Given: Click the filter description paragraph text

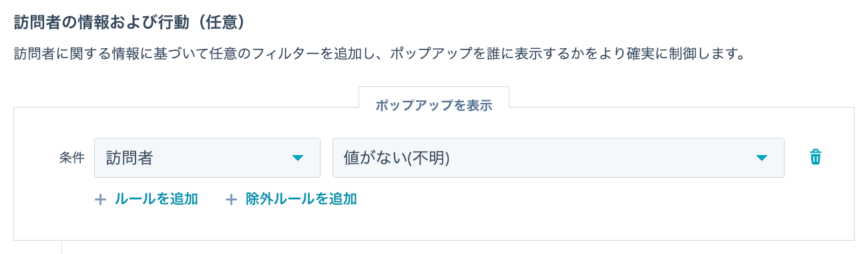Looking at the screenshot, I should pos(379,53).
